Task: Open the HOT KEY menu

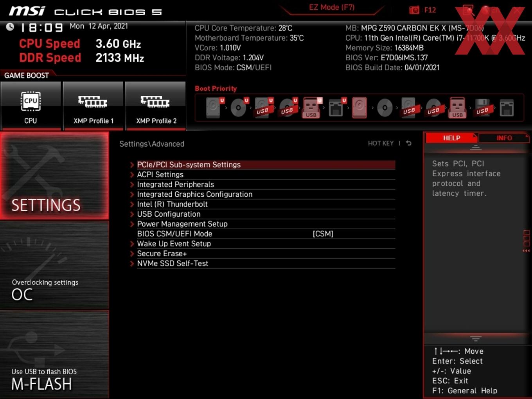Action: point(381,143)
